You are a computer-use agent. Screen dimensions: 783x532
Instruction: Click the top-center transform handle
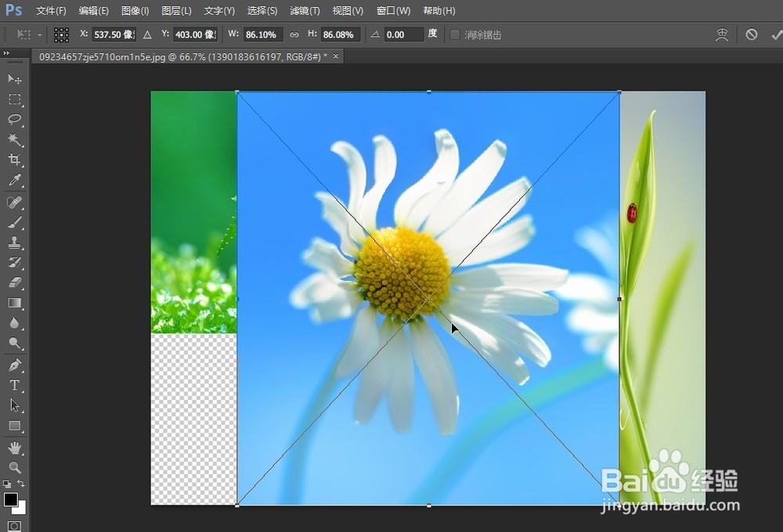pos(429,92)
